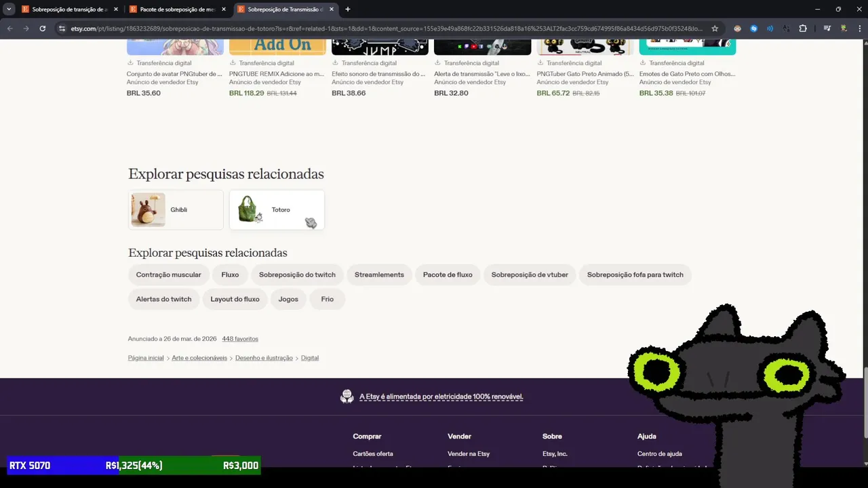Open the Digital breadcrumb link
Screen dimensions: 868x488
click(x=310, y=358)
